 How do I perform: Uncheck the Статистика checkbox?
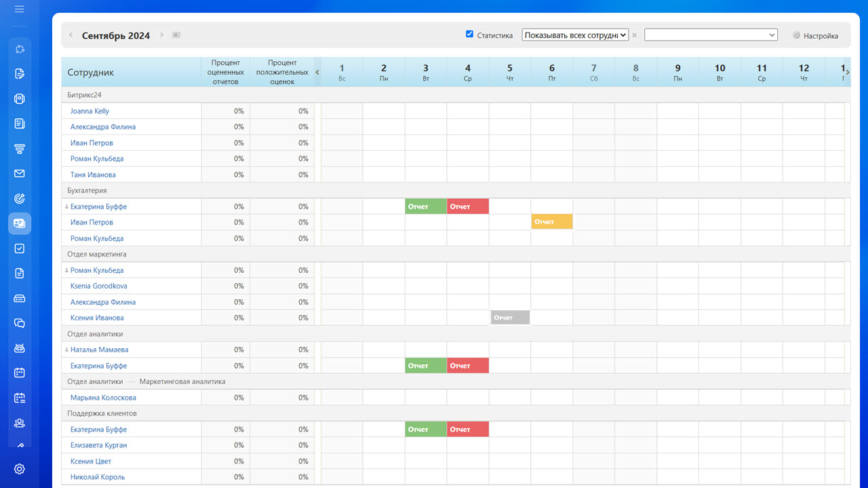pos(469,34)
